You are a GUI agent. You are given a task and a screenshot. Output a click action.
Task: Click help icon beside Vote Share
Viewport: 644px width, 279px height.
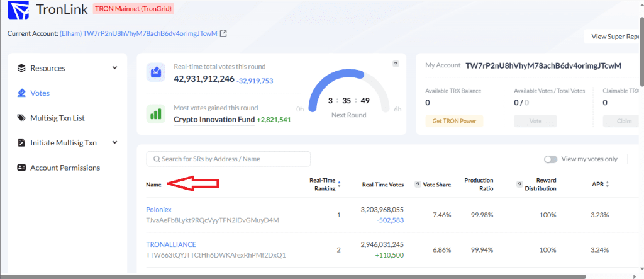[418, 184]
